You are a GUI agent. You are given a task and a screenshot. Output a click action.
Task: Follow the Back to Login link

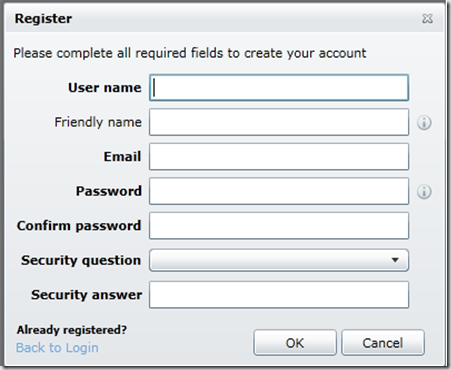pos(57,348)
